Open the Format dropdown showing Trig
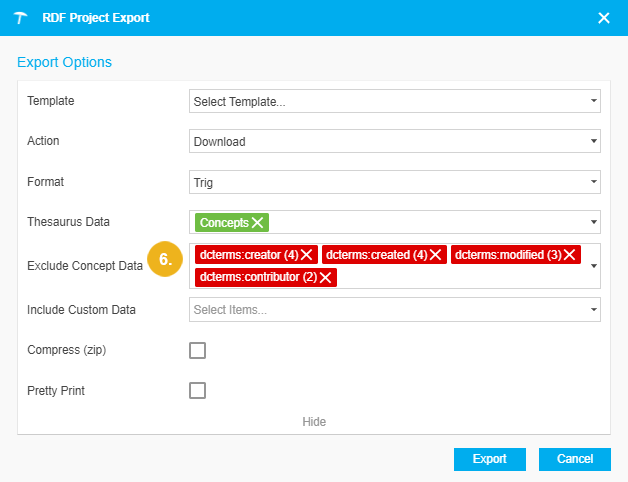 point(394,182)
